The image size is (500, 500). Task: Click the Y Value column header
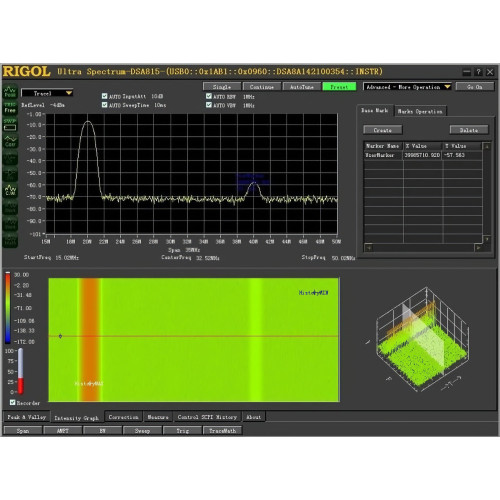click(x=462, y=146)
